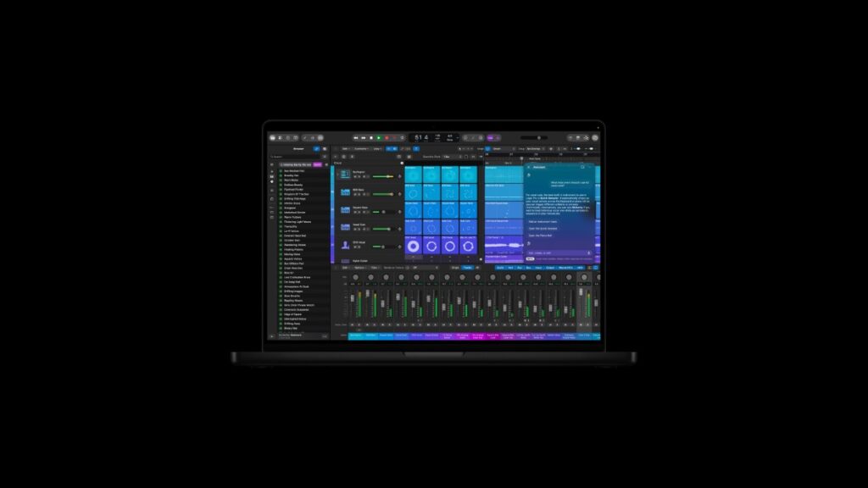Switch the mixer to All view
The width and height of the screenshot is (868, 488).
[x=477, y=268]
